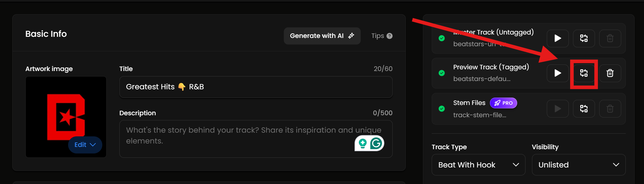The image size is (644, 184).
Task: Click the Stem Files trash icon
Action: (610, 109)
